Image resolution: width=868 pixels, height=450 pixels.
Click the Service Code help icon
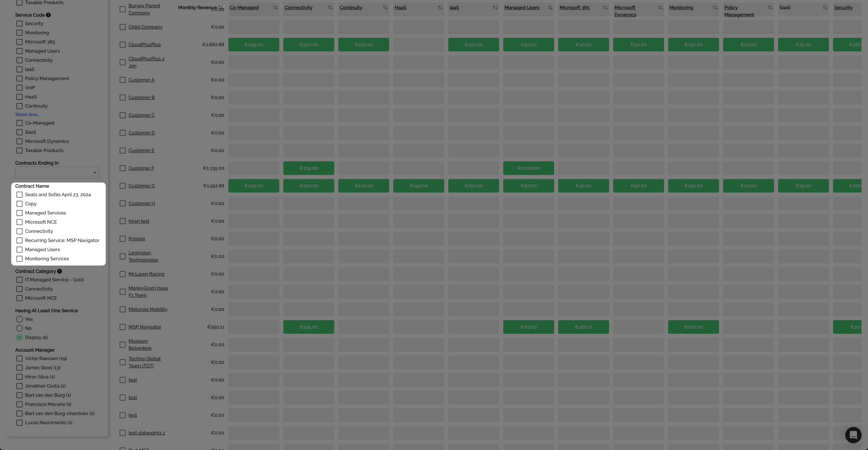pyautogui.click(x=48, y=15)
